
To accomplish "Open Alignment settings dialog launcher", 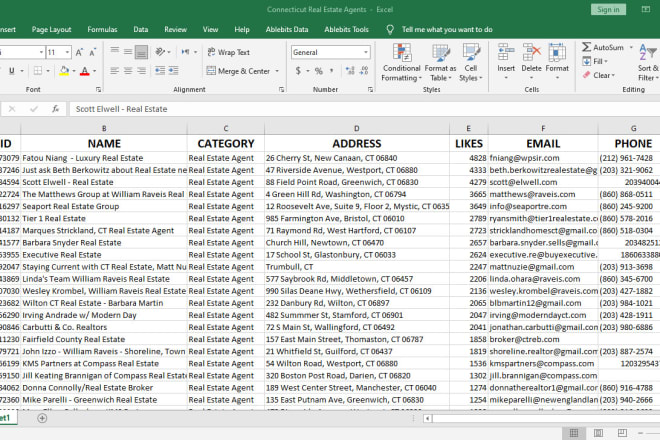I will point(282,90).
